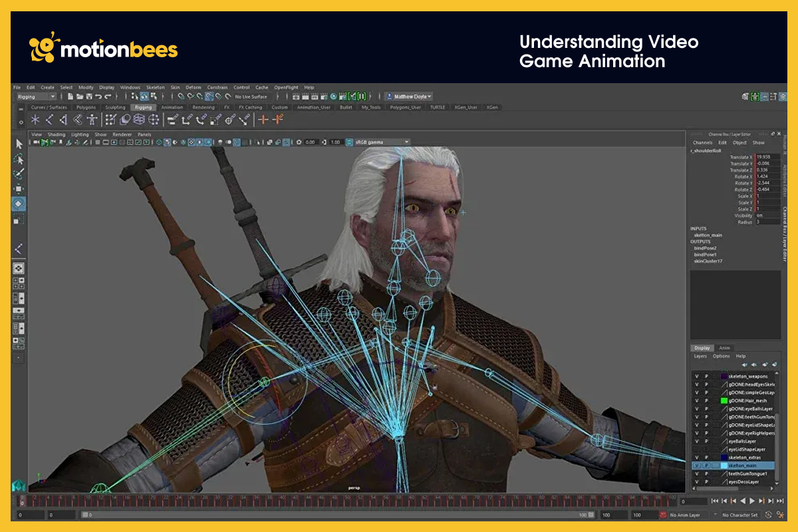Toggle visibility of skeleton_weapons layer
Screen dimensions: 798x532
pos(696,376)
